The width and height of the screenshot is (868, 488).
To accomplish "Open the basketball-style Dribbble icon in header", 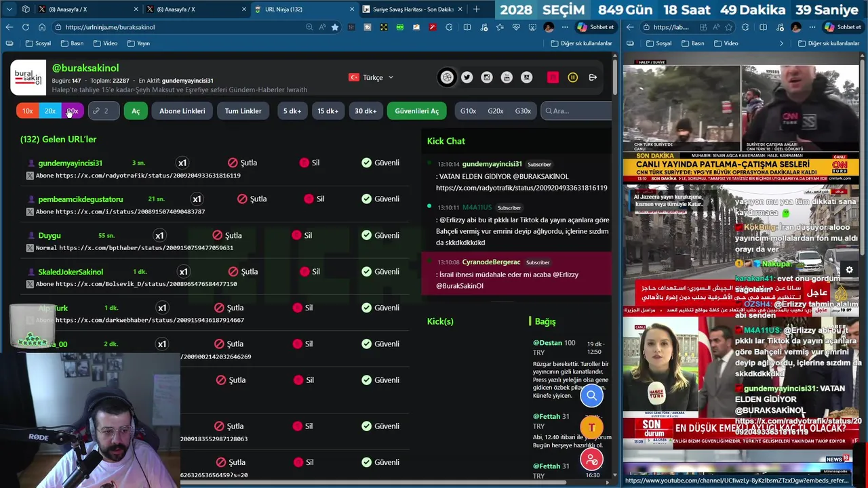I will pos(447,77).
